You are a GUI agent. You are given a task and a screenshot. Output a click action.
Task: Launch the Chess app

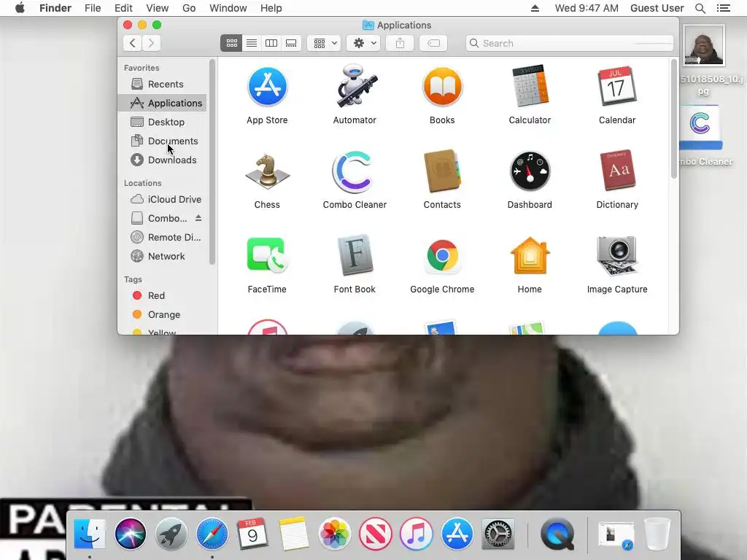click(x=267, y=171)
